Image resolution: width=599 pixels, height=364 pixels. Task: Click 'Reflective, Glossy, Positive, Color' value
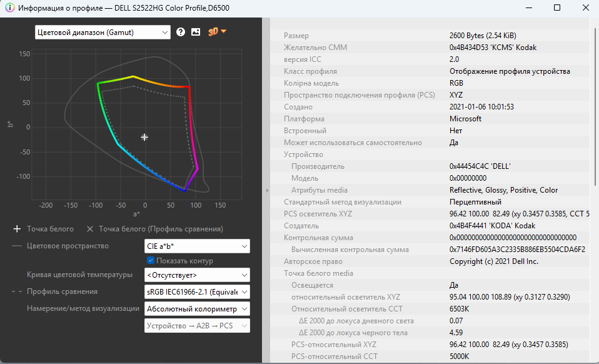tap(503, 190)
